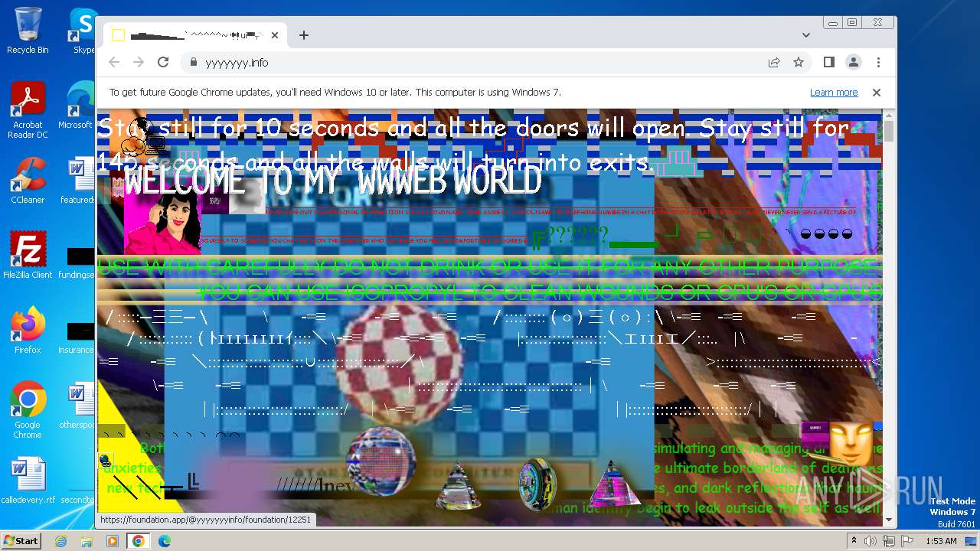The width and height of the screenshot is (980, 551).
Task: Bookmark this tab with the star icon
Action: coord(799,62)
